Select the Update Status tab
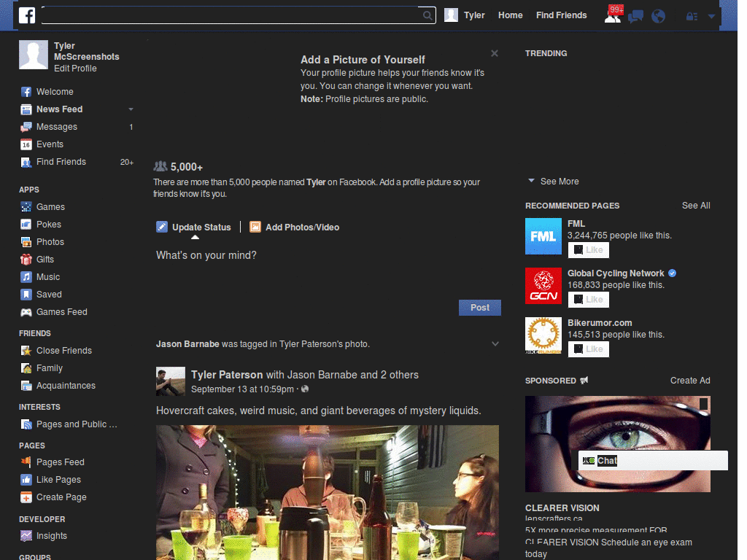 (193, 227)
